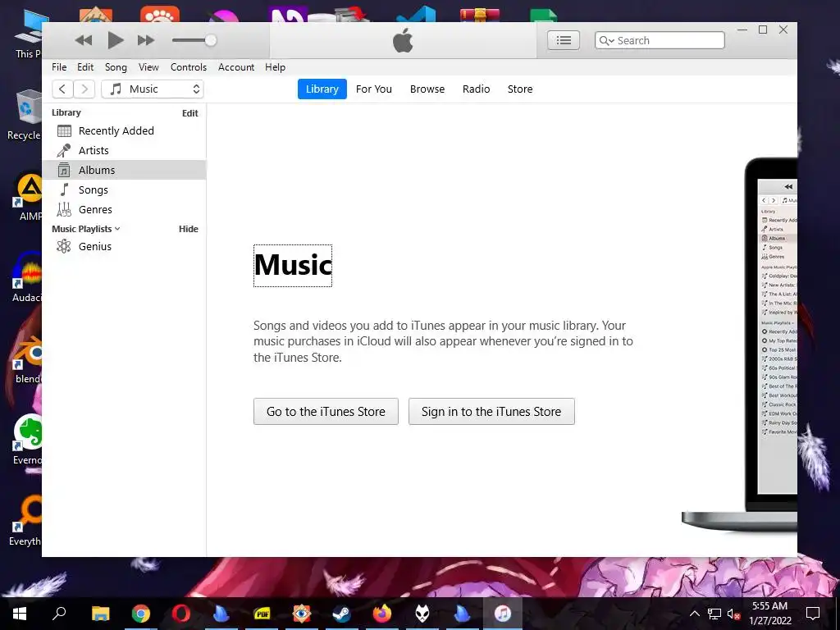Select the Library tab
The width and height of the screenshot is (840, 630).
[322, 89]
